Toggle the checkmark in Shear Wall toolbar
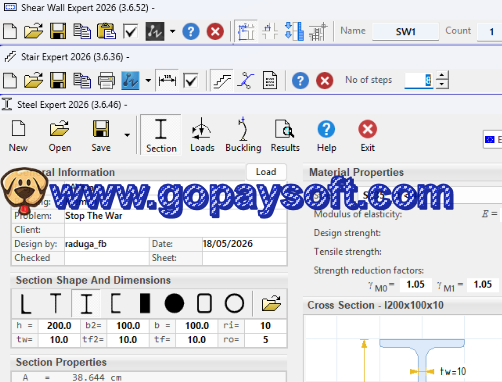The image size is (502, 382). (130, 32)
